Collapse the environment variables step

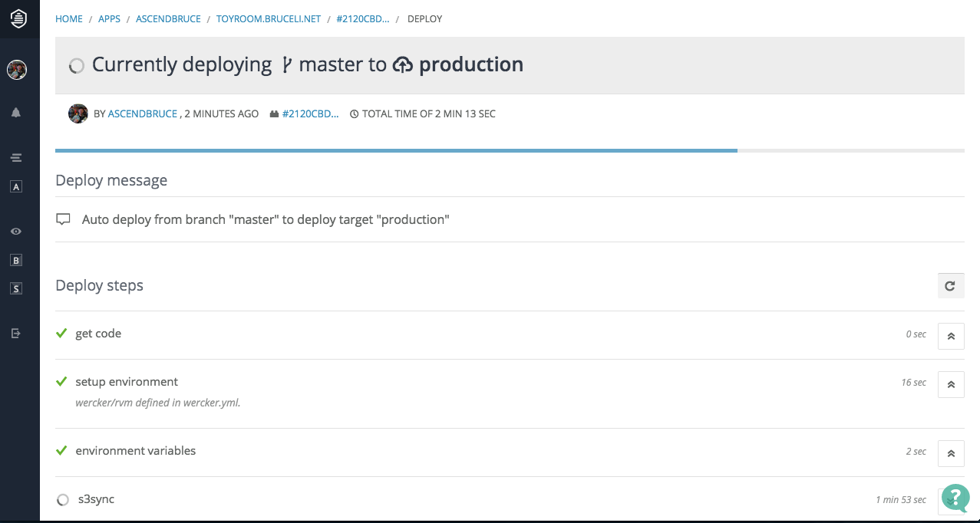(x=951, y=453)
